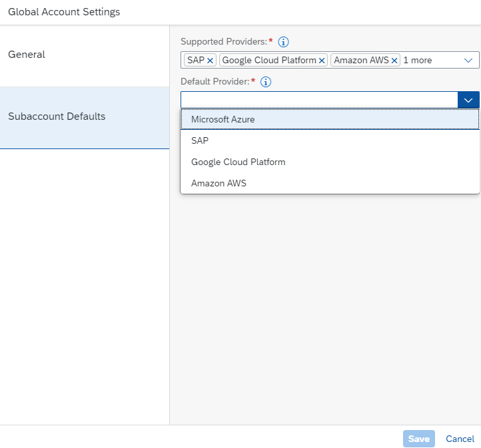Viewport: 481px width, 448px height.
Task: Choose Microsoft Azure from the provider list
Action: [223, 119]
